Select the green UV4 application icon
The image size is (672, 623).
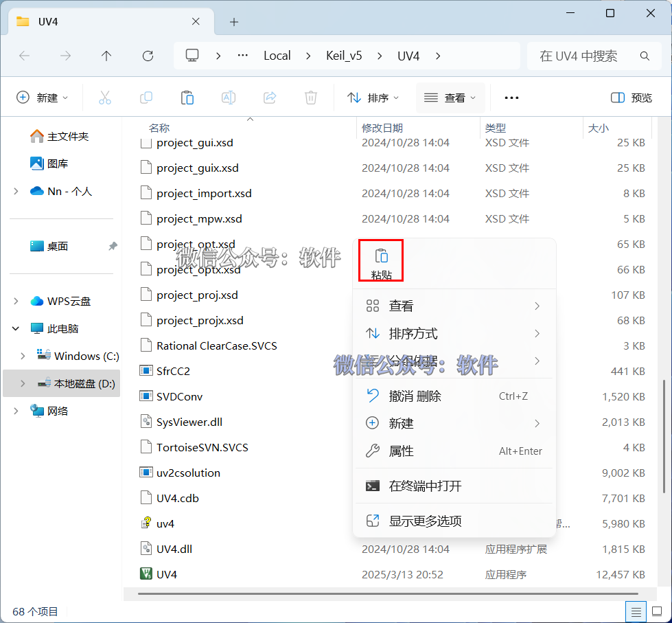pos(146,574)
